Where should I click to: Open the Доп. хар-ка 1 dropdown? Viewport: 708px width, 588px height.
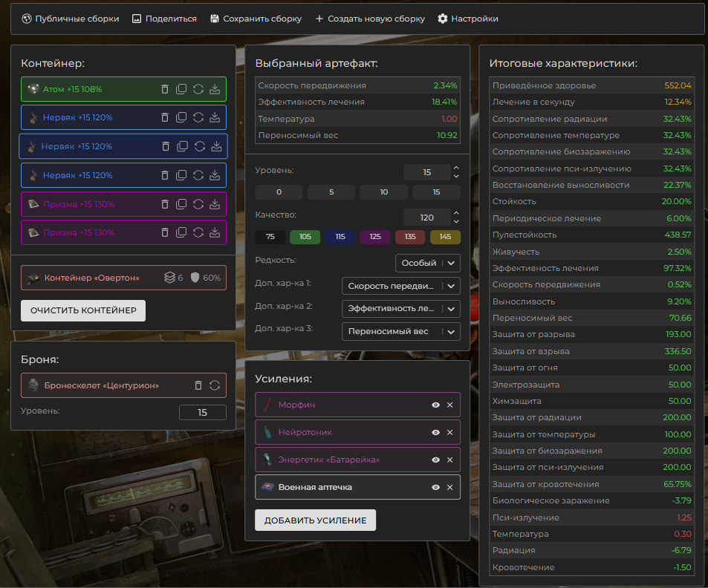(x=401, y=286)
